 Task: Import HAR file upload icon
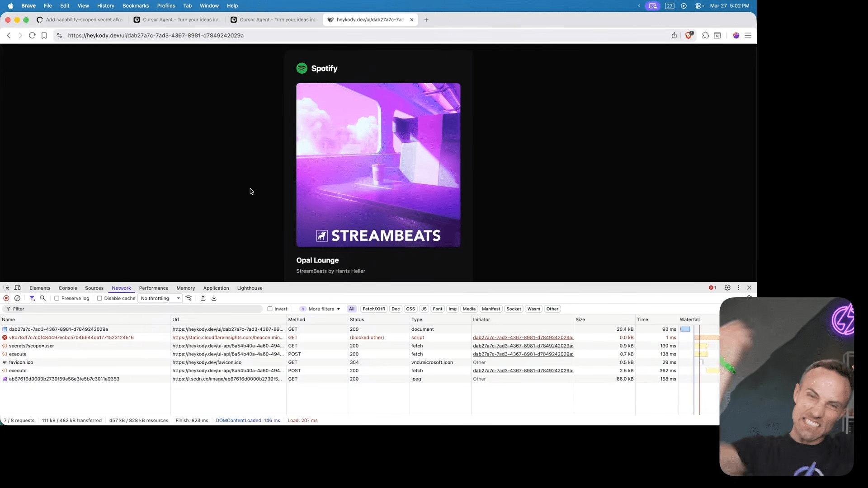(203, 298)
